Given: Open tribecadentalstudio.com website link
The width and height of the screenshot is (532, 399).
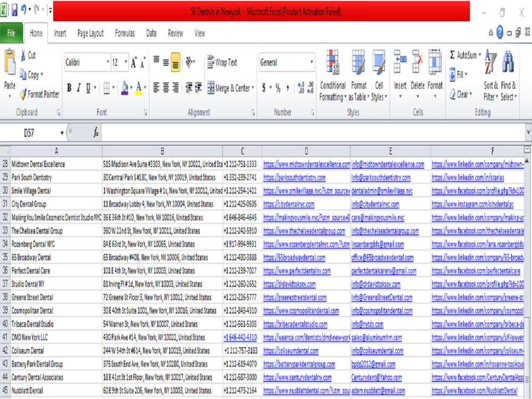Looking at the screenshot, I should pyautogui.click(x=295, y=324).
